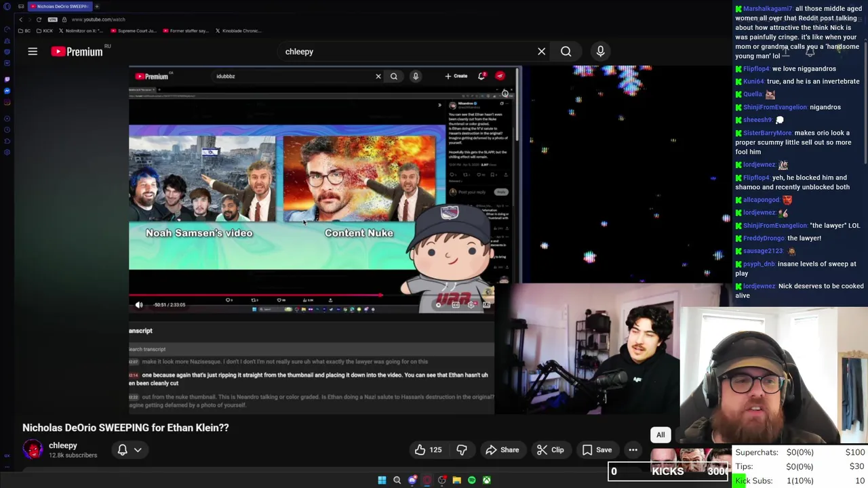Activate voice search microphone
Viewport: 868px width, 488px height.
click(x=600, y=52)
